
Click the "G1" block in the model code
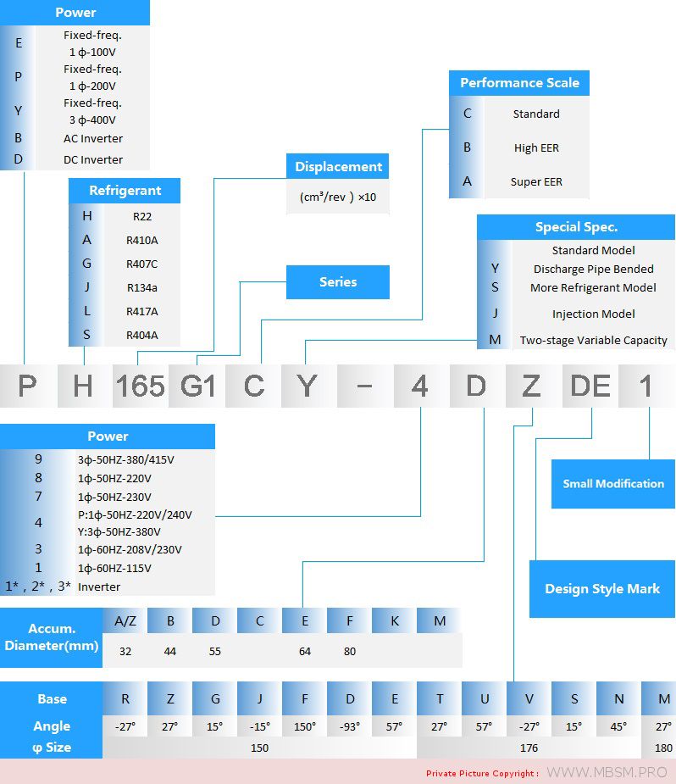coord(198,386)
